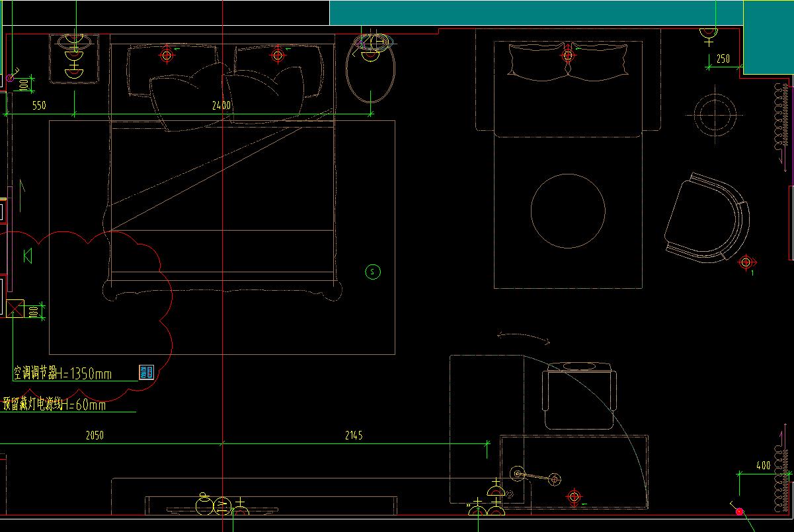The height and width of the screenshot is (532, 794).
Task: Select the 预留藏灯电源线H=60mm annotation
Action: [54, 404]
